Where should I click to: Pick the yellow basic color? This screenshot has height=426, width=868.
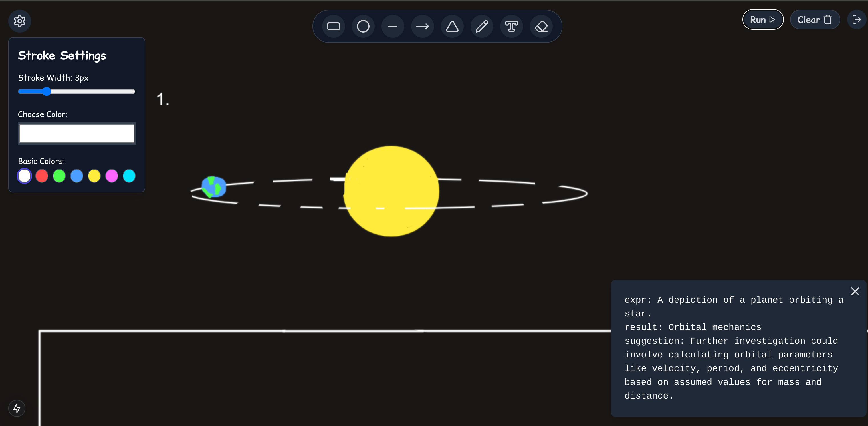(x=94, y=176)
